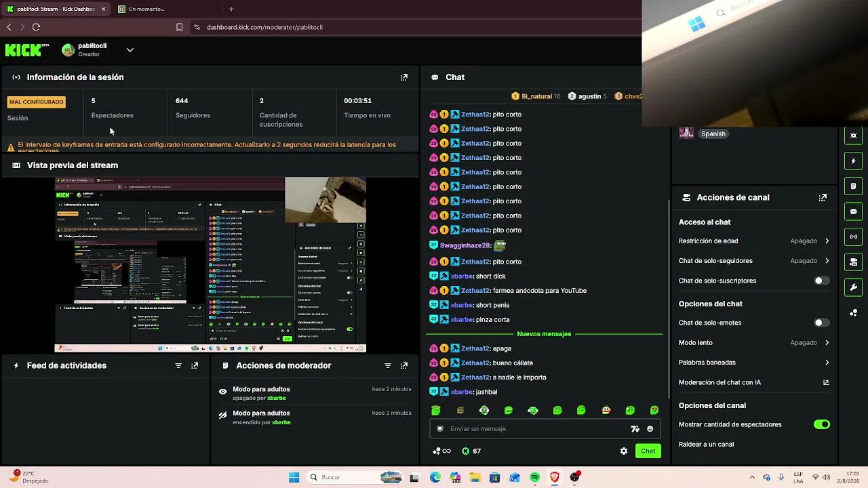Click Raidear a un canal
This screenshot has height=488, width=868.
click(x=706, y=445)
